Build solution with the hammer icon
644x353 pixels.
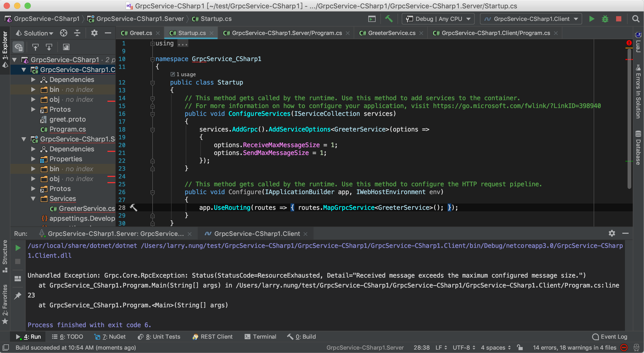pyautogui.click(x=389, y=19)
